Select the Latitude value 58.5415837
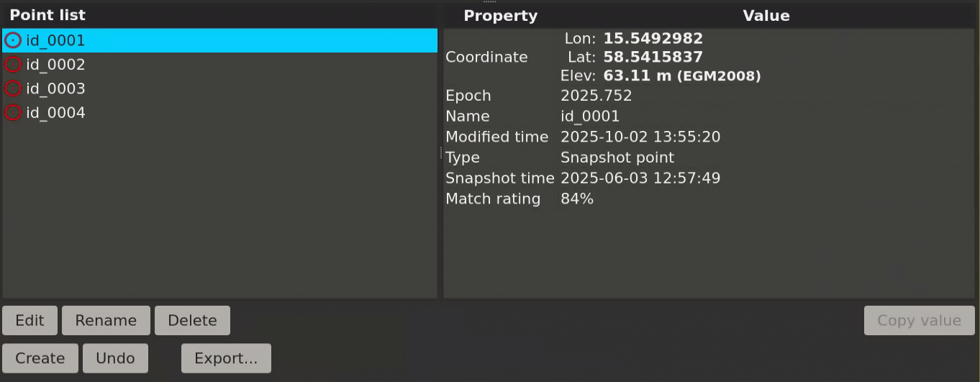The height and width of the screenshot is (382, 980). (x=653, y=57)
